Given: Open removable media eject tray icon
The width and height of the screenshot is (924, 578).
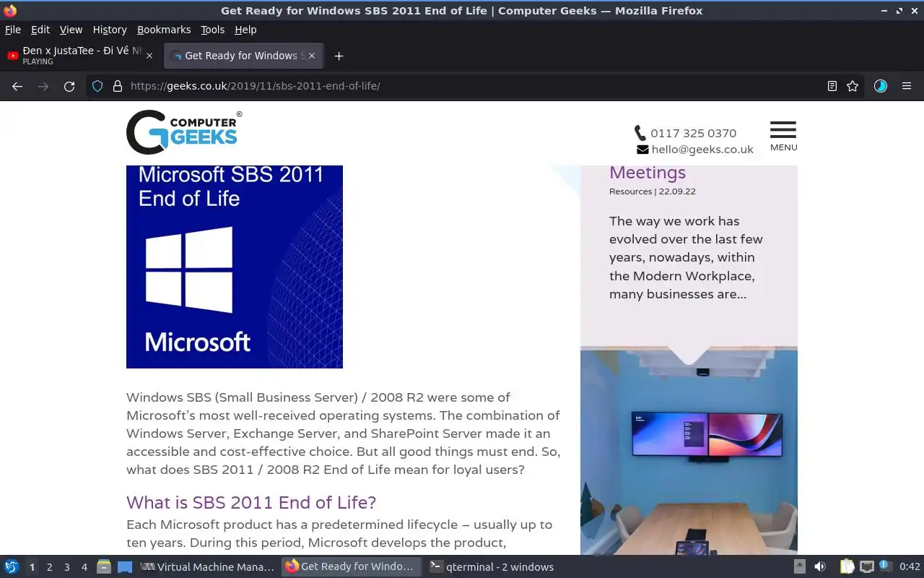Looking at the screenshot, I should (800, 566).
